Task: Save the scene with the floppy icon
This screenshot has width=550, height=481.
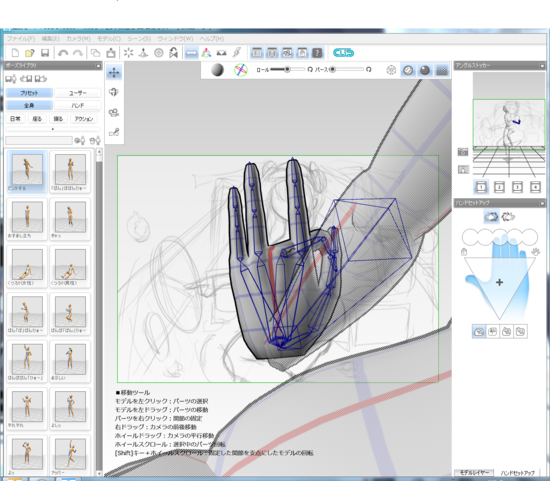Action: point(45,53)
